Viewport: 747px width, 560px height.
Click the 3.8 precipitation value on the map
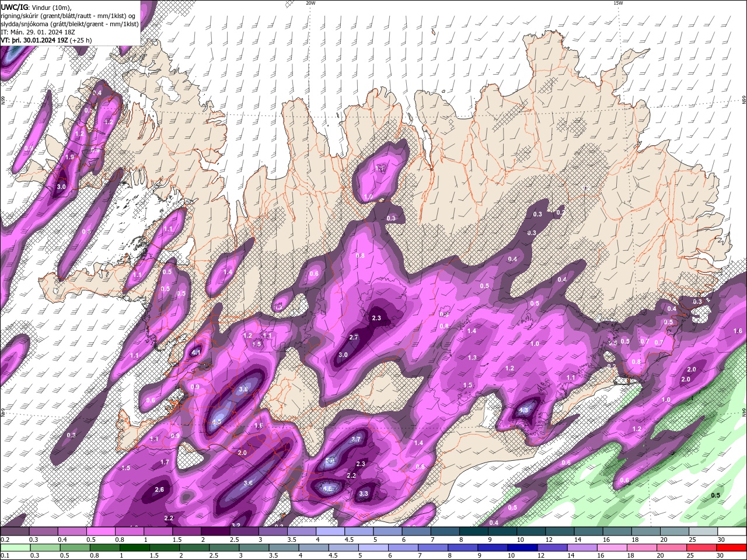pos(243,389)
